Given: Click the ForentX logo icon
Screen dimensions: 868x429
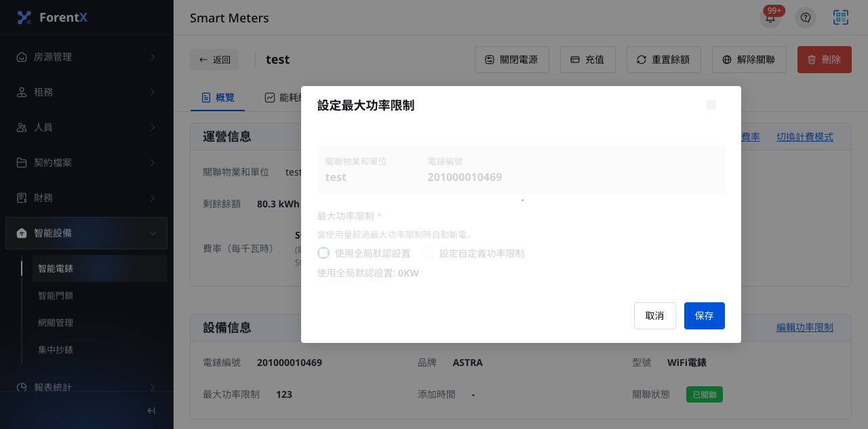Looking at the screenshot, I should tap(24, 18).
